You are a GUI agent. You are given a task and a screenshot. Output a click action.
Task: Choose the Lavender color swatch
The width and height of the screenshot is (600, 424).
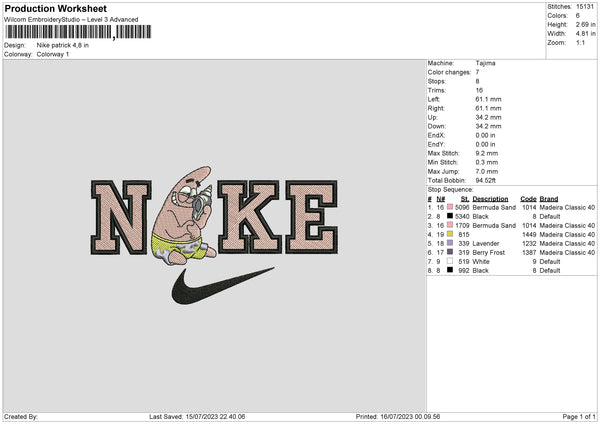pos(450,243)
